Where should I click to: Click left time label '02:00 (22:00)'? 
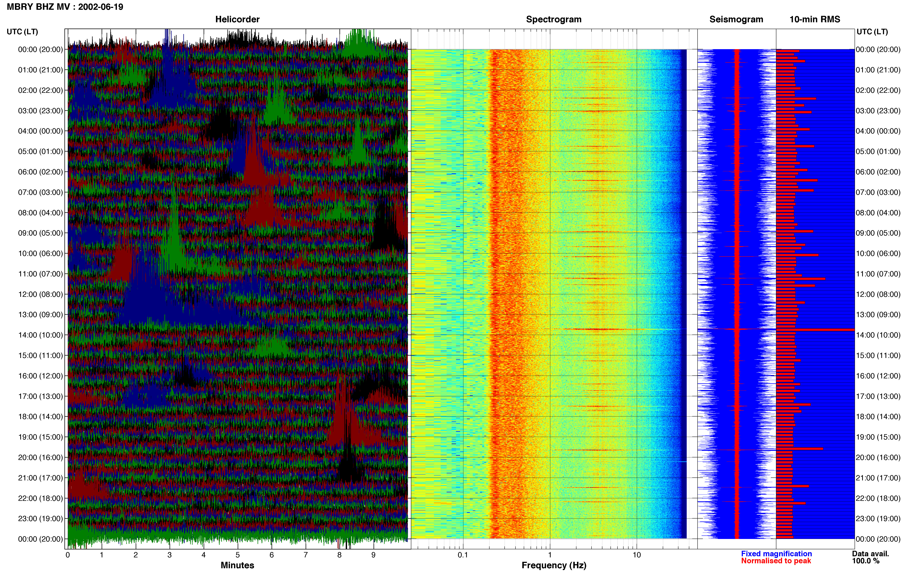pyautogui.click(x=41, y=90)
